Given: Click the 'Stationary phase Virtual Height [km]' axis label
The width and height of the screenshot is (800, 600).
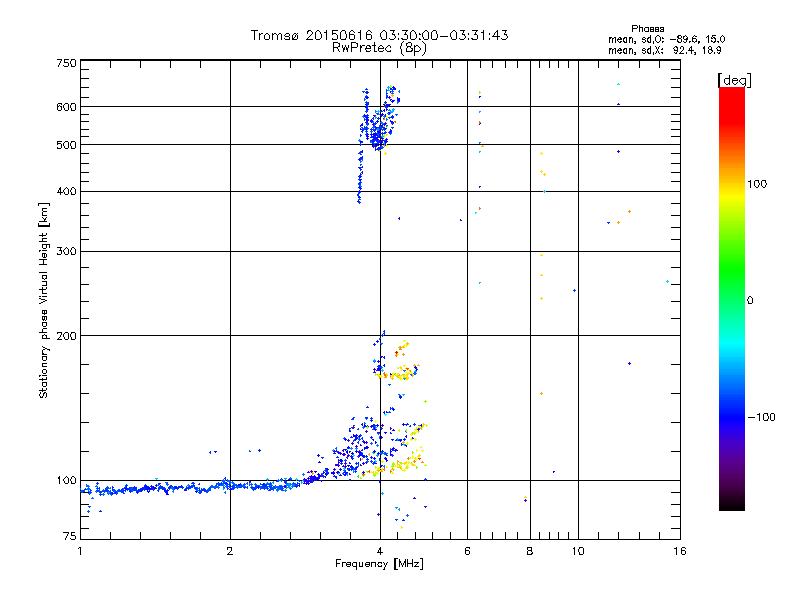Looking at the screenshot, I should [x=43, y=300].
